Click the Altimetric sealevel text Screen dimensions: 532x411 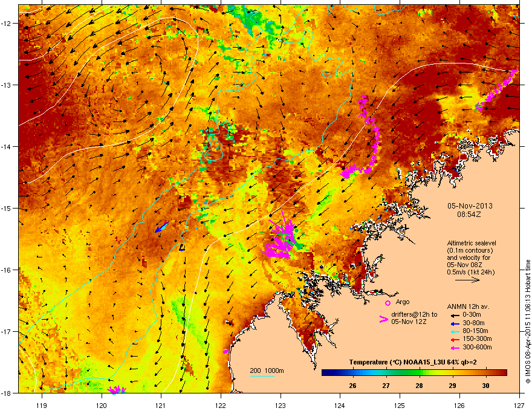point(472,243)
